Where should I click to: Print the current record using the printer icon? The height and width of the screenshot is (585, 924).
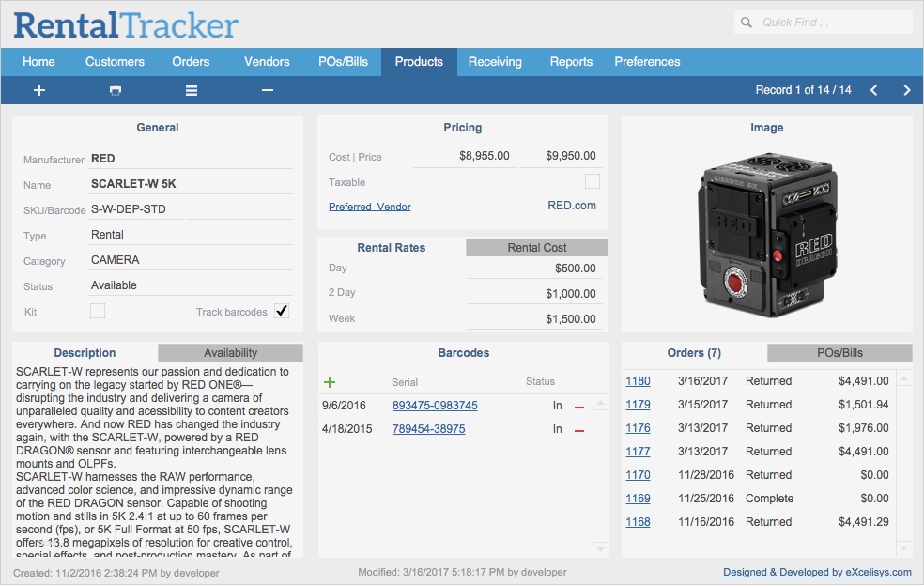coord(115,90)
